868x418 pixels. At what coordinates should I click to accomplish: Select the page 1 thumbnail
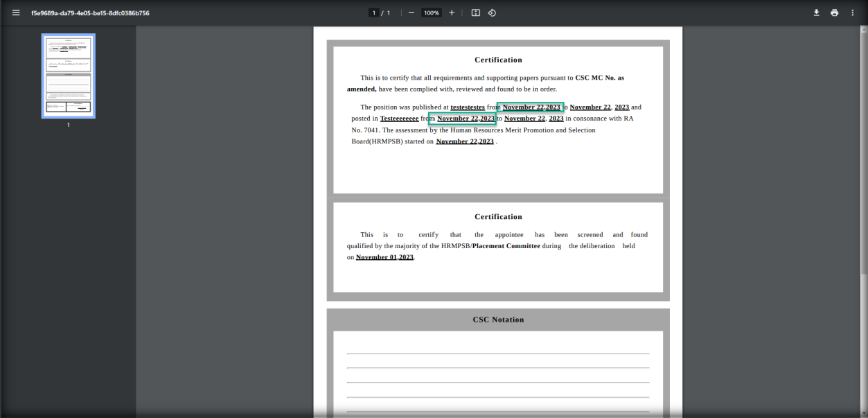(68, 76)
